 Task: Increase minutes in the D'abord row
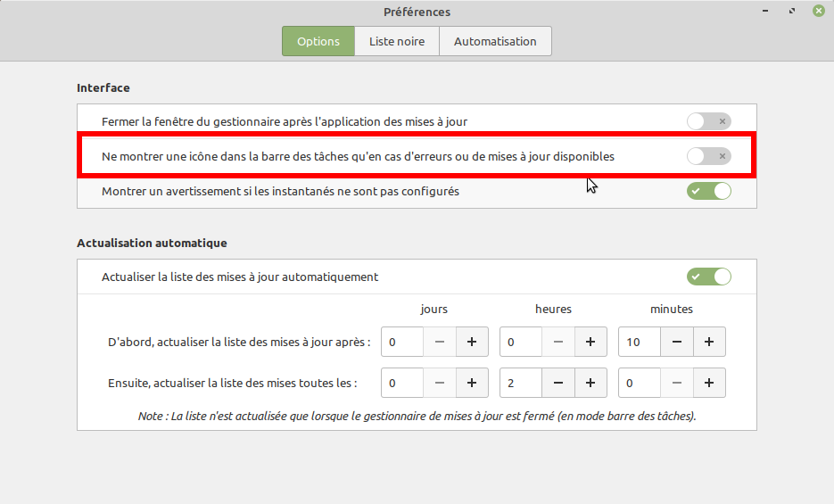[709, 342]
